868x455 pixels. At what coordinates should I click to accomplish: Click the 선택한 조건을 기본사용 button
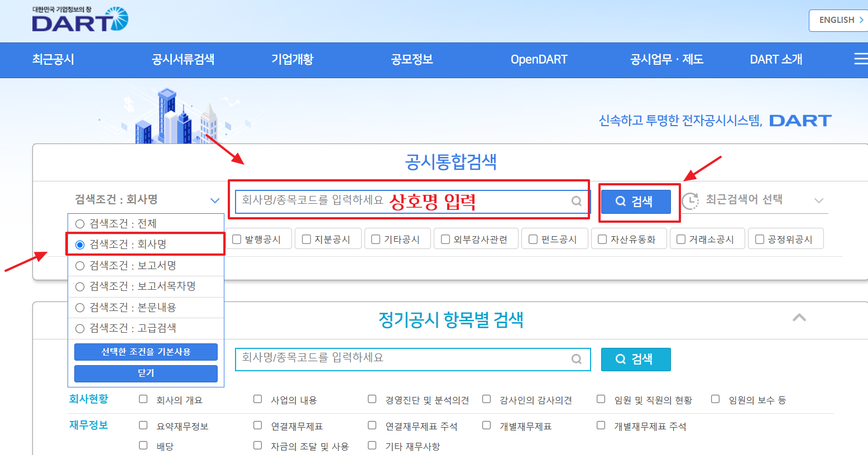[x=145, y=352]
